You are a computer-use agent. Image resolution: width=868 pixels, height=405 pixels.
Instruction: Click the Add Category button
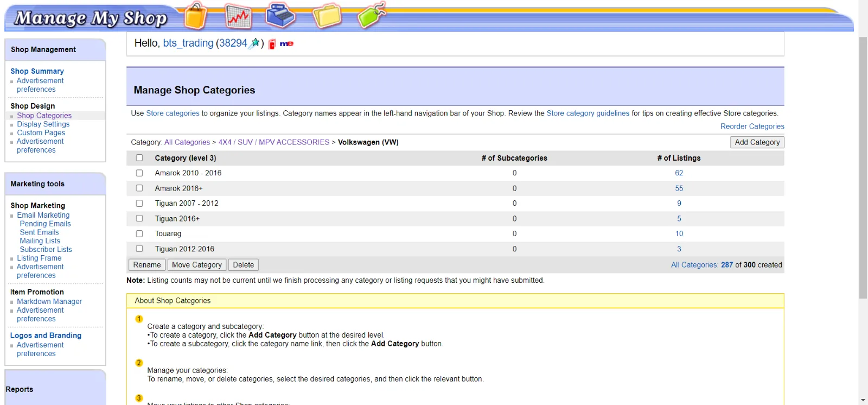click(757, 142)
